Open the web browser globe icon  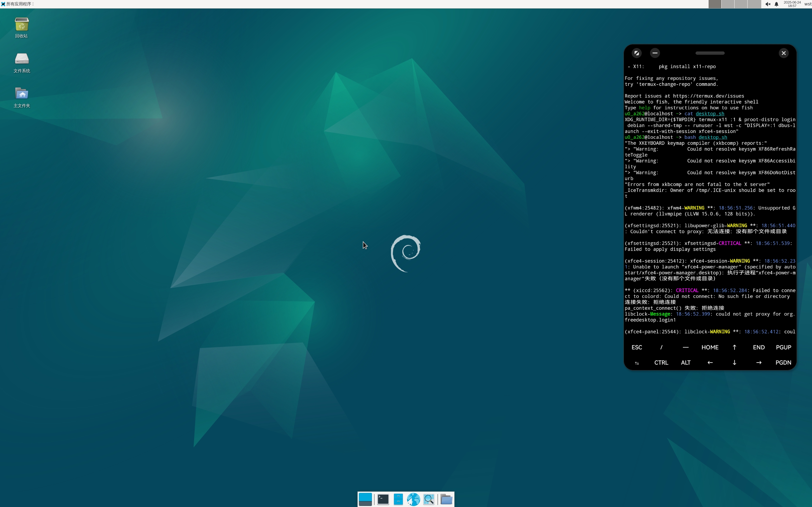[413, 499]
